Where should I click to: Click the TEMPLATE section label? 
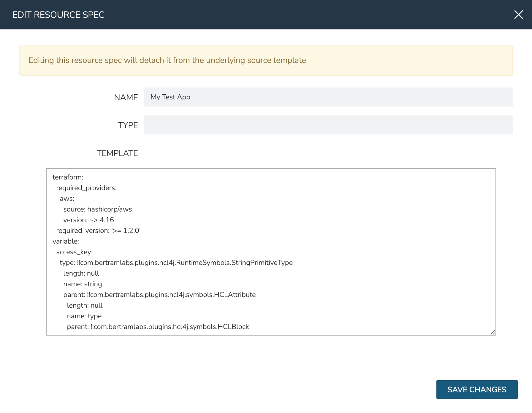117,153
